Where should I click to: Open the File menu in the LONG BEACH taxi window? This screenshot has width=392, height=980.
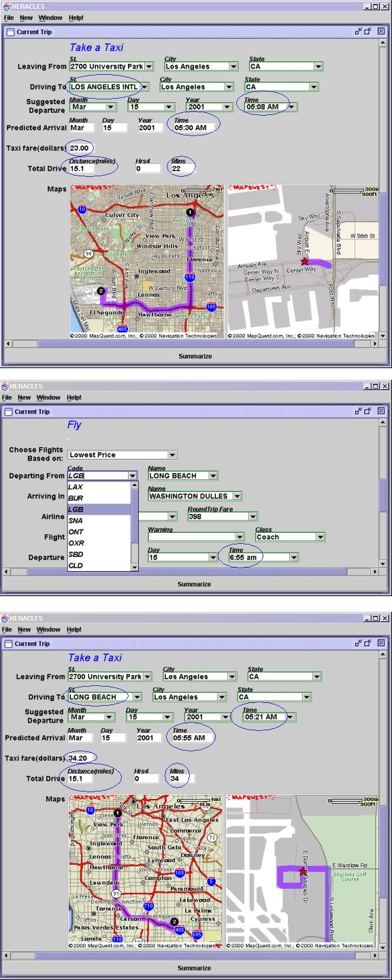[x=7, y=630]
